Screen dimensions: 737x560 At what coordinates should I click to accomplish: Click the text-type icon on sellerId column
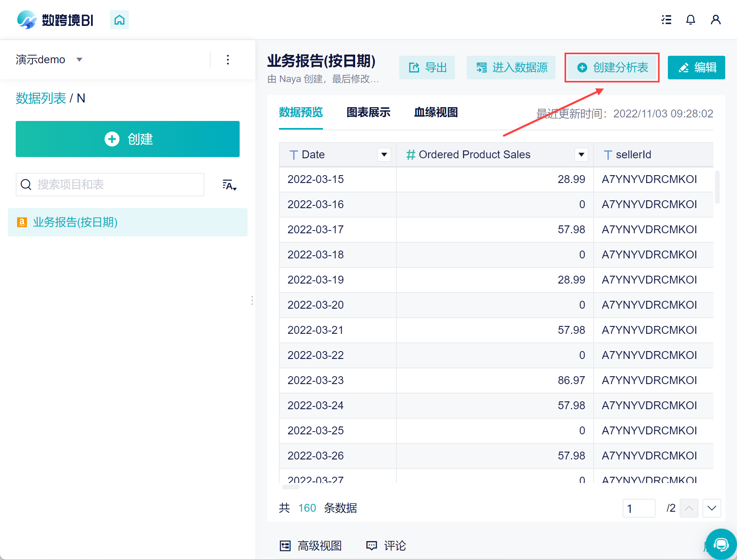(x=608, y=155)
